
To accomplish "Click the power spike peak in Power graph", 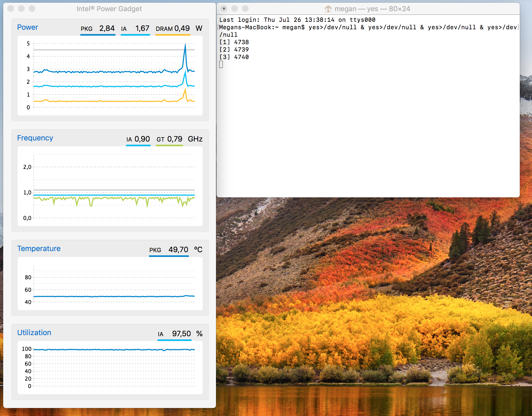I will (185, 45).
